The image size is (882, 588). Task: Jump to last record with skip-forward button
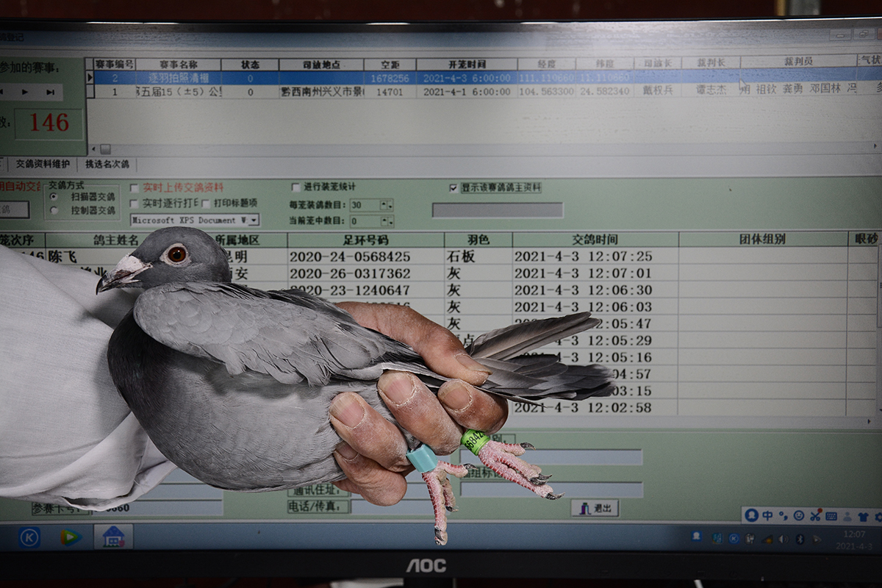point(50,92)
